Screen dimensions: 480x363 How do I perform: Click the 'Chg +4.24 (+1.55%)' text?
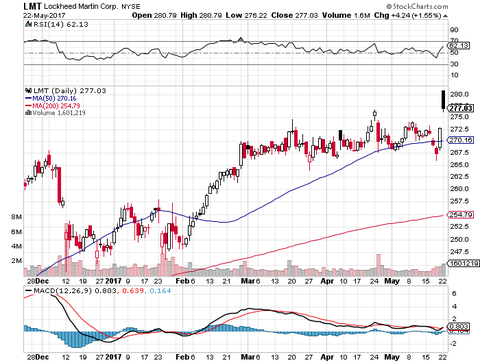[408, 15]
